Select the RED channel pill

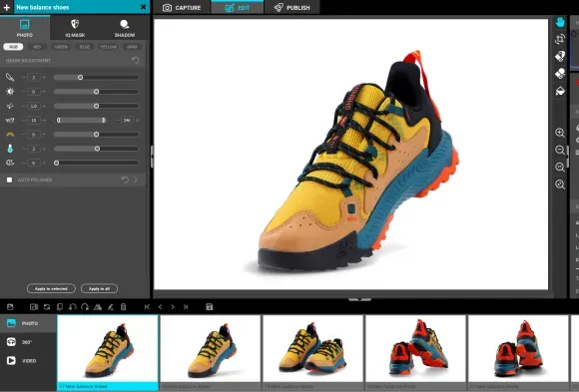pos(37,47)
